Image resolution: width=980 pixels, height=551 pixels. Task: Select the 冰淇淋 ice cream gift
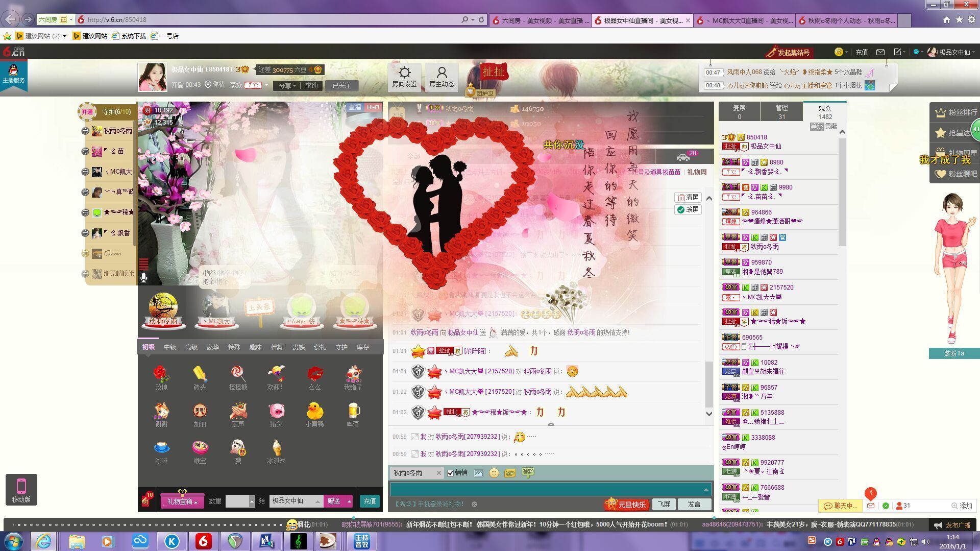point(276,447)
